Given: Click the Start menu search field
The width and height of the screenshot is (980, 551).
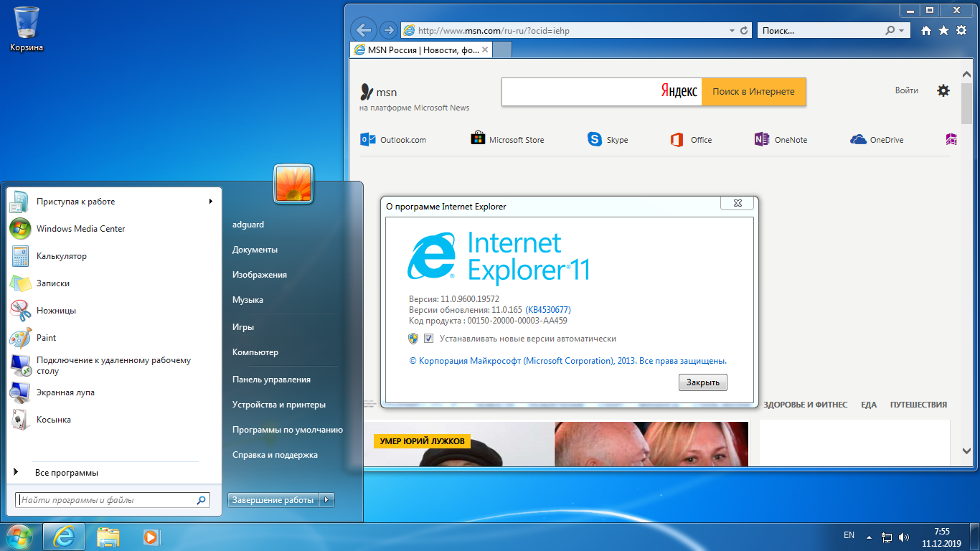Looking at the screenshot, I should 113,500.
